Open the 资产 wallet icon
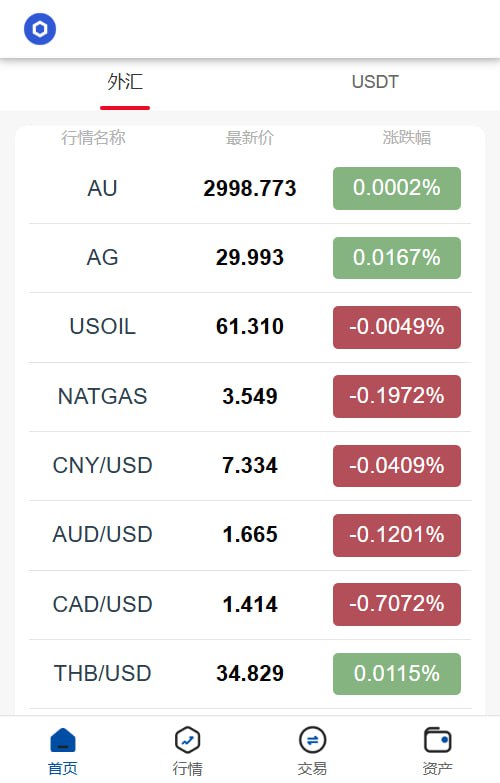Image resolution: width=500 pixels, height=783 pixels. tap(437, 740)
